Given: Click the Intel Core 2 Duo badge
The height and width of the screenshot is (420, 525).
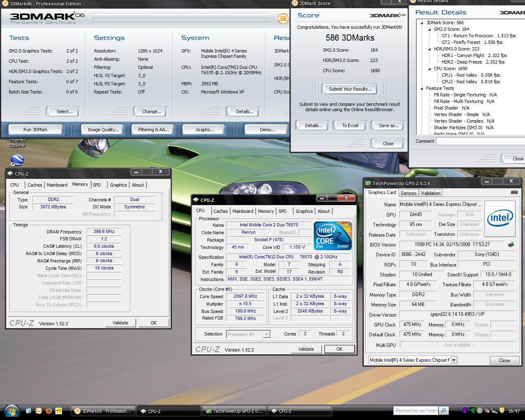Looking at the screenshot, I should pos(333,235).
